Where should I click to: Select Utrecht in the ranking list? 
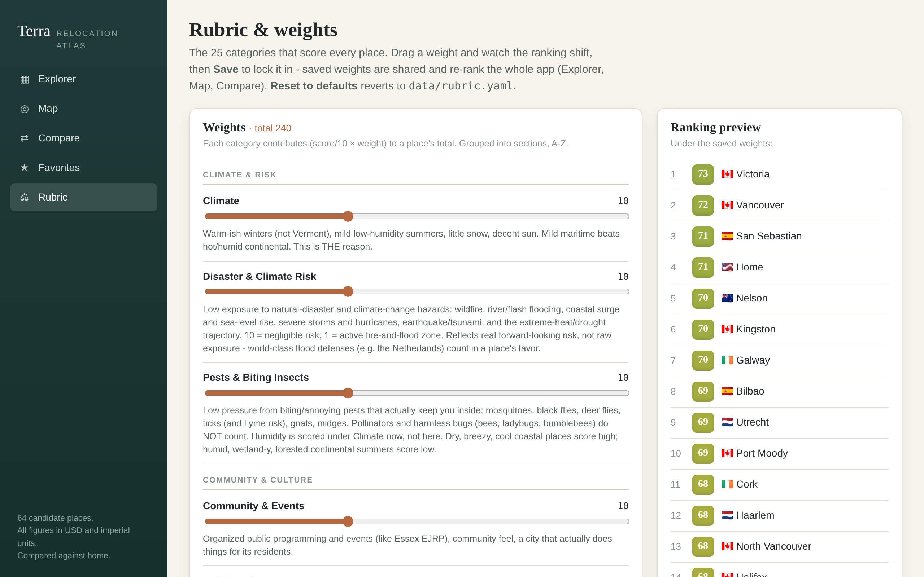(x=779, y=422)
